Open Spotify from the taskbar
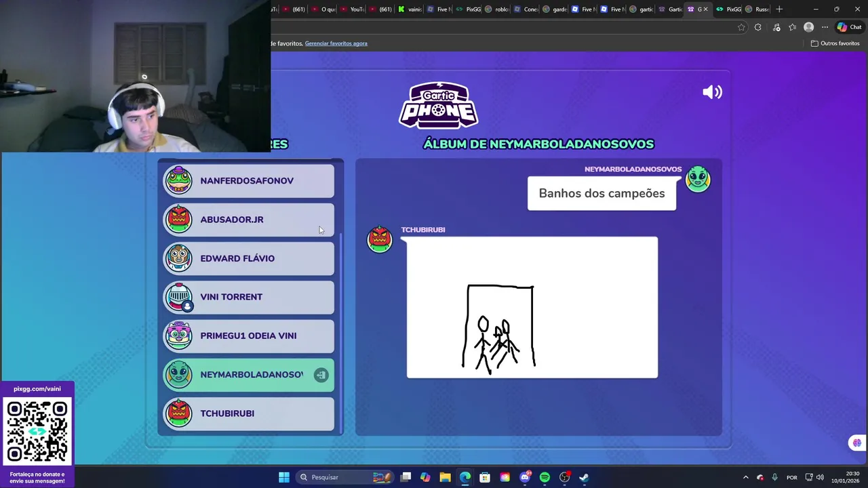The height and width of the screenshot is (488, 868). tap(545, 477)
